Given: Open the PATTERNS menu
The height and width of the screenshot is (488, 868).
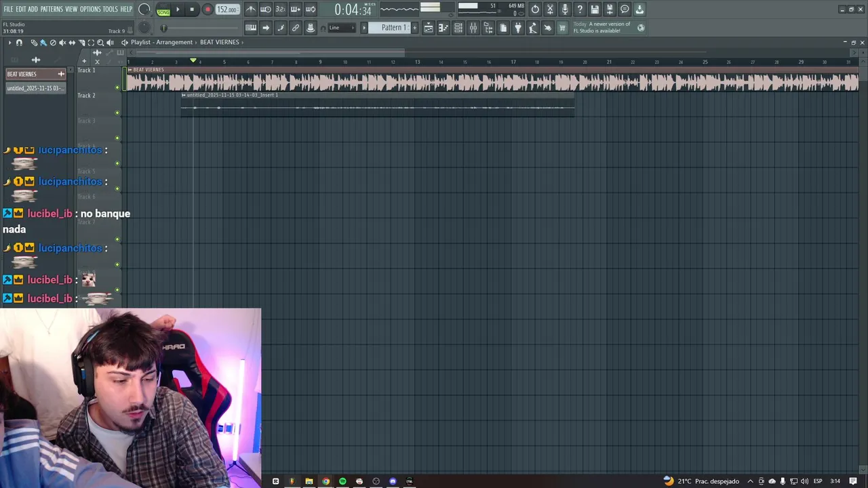Looking at the screenshot, I should coord(52,9).
